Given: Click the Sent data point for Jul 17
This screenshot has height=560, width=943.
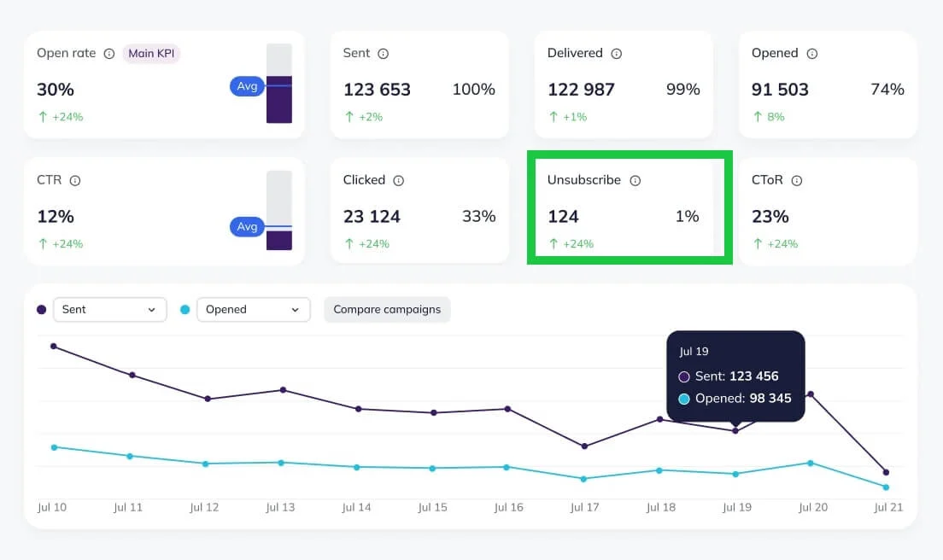Looking at the screenshot, I should click(584, 446).
